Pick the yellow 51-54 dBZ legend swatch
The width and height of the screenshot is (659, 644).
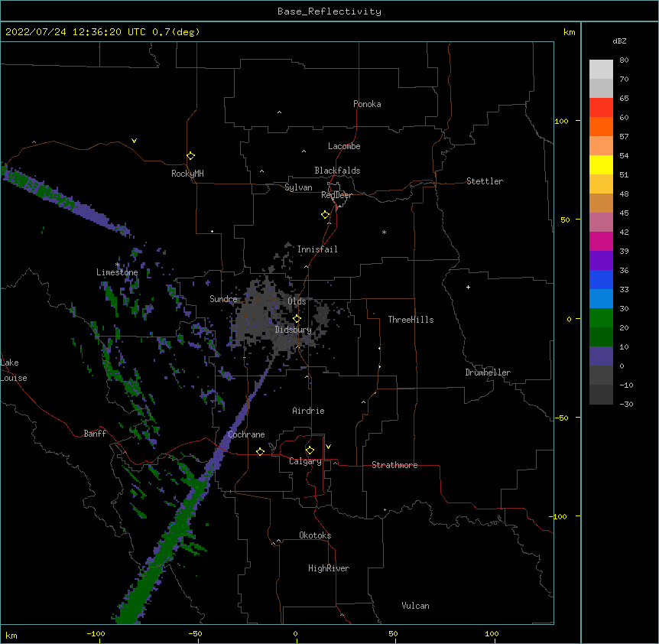(x=601, y=164)
